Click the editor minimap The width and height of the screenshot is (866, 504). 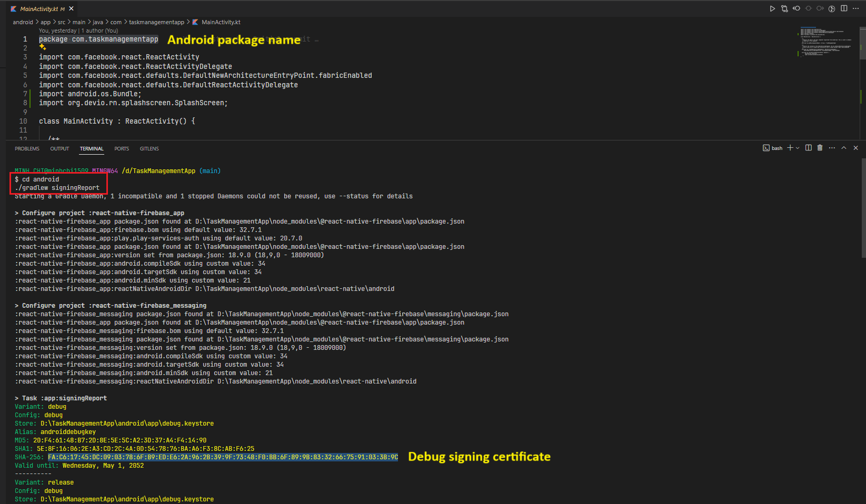[x=827, y=42]
